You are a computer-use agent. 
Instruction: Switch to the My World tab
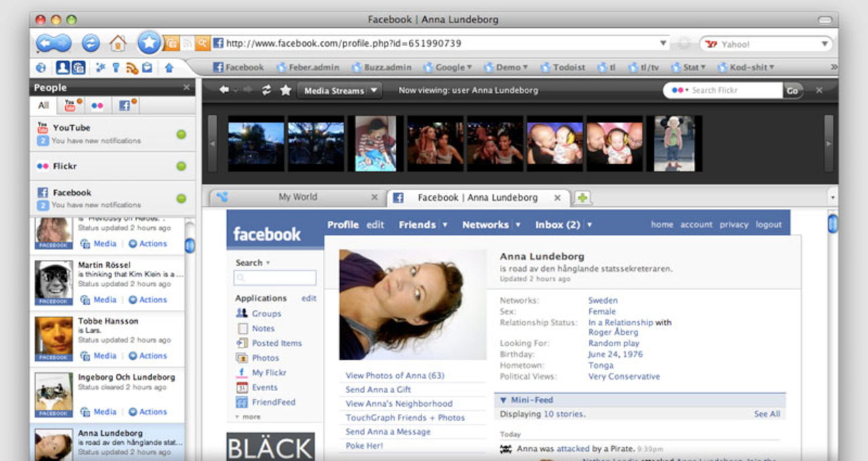(297, 197)
